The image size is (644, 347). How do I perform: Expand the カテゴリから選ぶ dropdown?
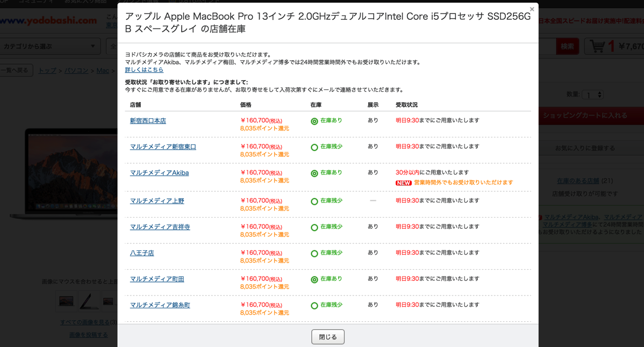click(x=50, y=46)
